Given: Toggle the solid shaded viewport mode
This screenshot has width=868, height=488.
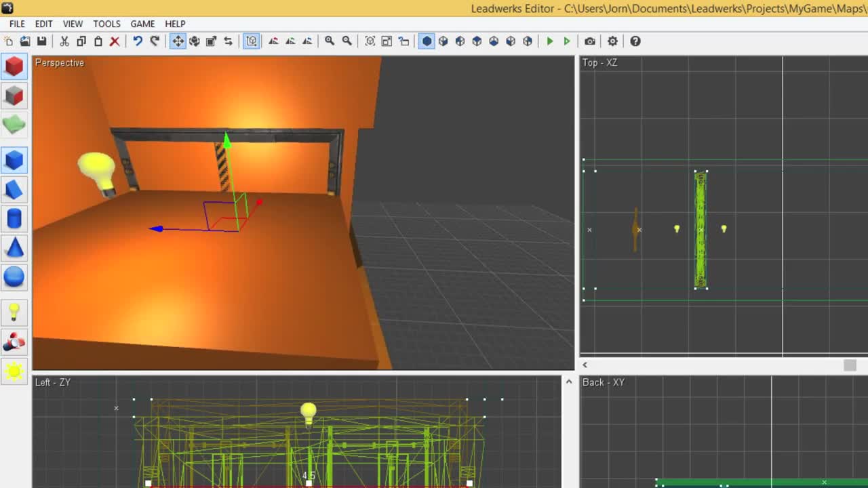Looking at the screenshot, I should [x=427, y=41].
